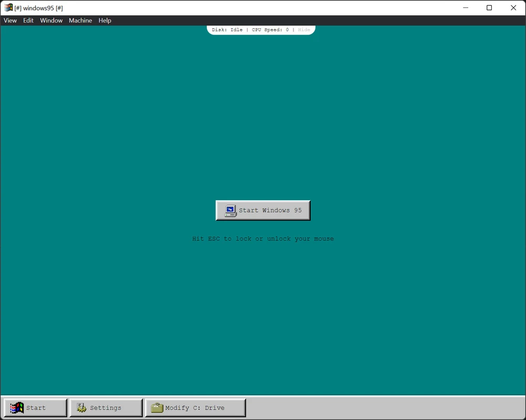Open the Help menu
The width and height of the screenshot is (526, 420).
coord(105,20)
